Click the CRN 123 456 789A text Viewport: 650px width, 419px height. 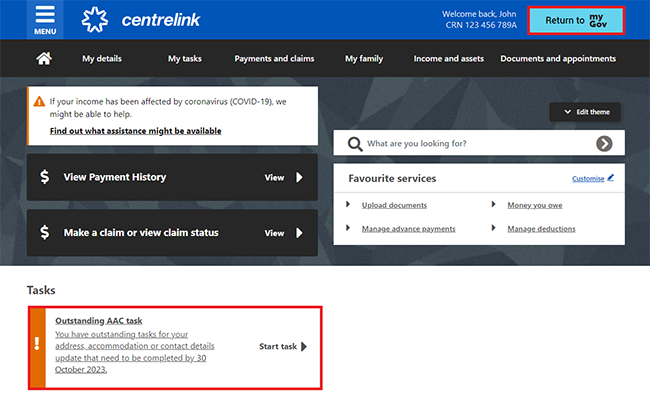coord(481,25)
